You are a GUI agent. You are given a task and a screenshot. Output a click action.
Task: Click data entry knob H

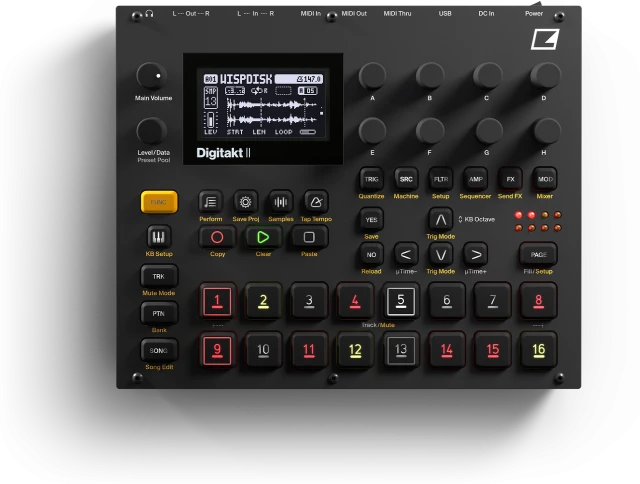pos(546,131)
